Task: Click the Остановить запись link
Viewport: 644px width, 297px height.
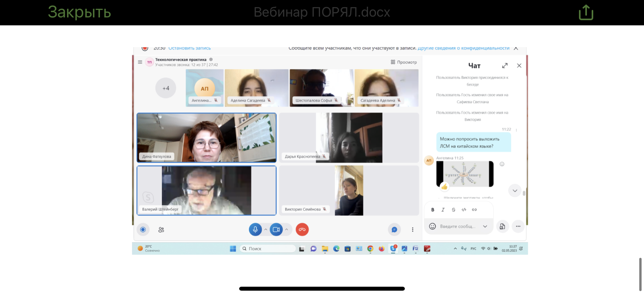Action: [190, 48]
